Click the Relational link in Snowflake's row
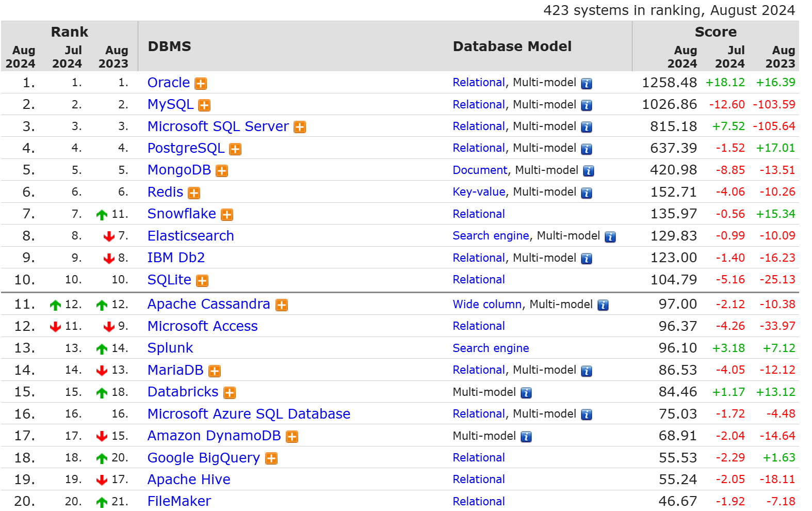Image resolution: width=812 pixels, height=511 pixels. (x=479, y=214)
